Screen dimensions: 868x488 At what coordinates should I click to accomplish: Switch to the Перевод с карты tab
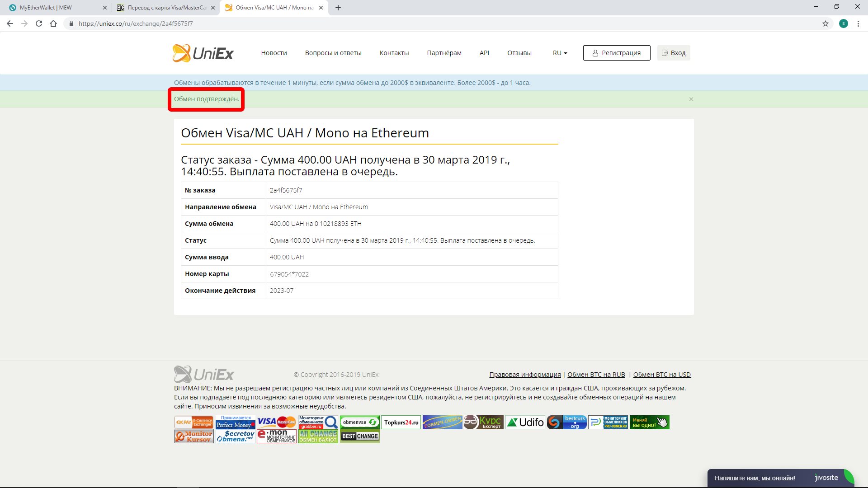pos(165,8)
